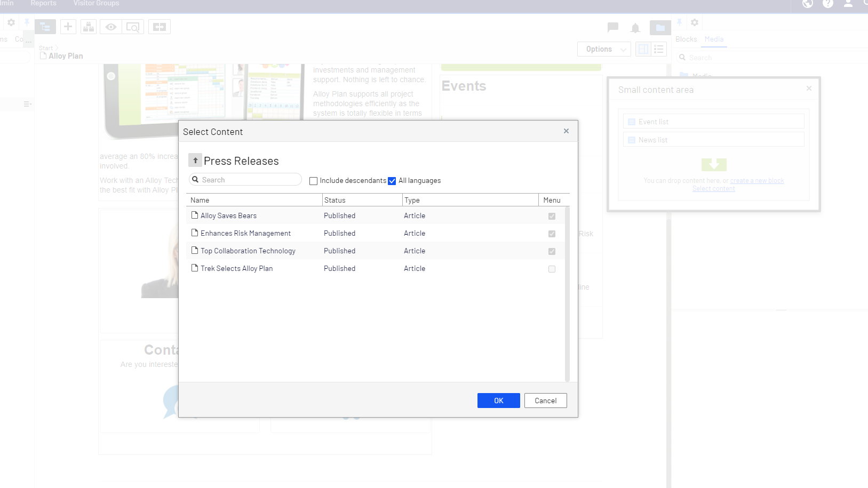The image size is (868, 488).
Task: Switch to all properties list view
Action: (x=659, y=49)
